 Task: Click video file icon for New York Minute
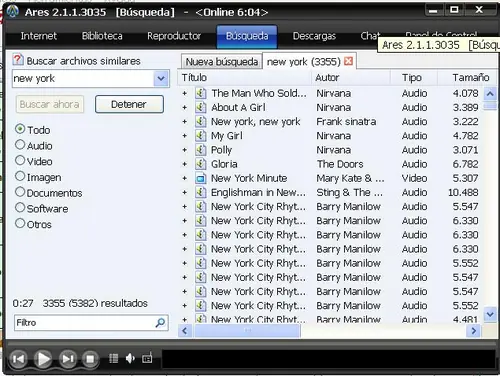tap(201, 178)
